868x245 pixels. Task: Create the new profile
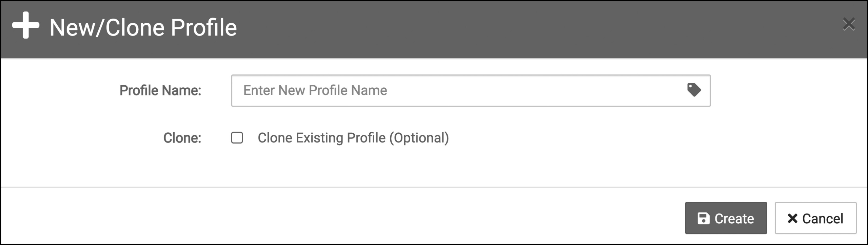coord(726,218)
